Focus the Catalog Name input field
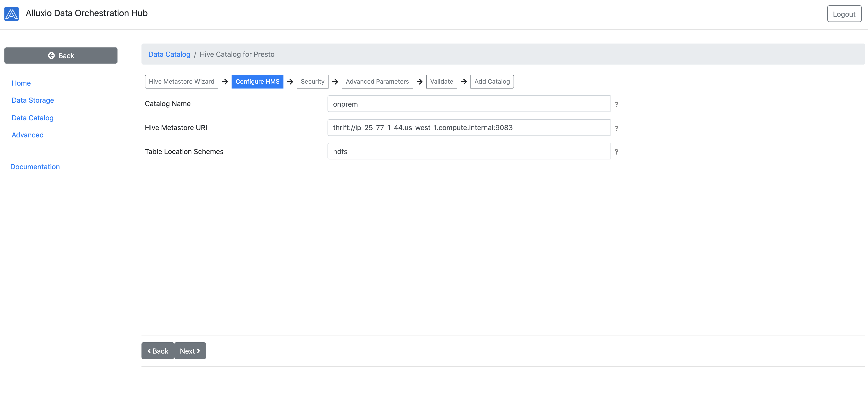The height and width of the screenshot is (401, 868). [469, 104]
